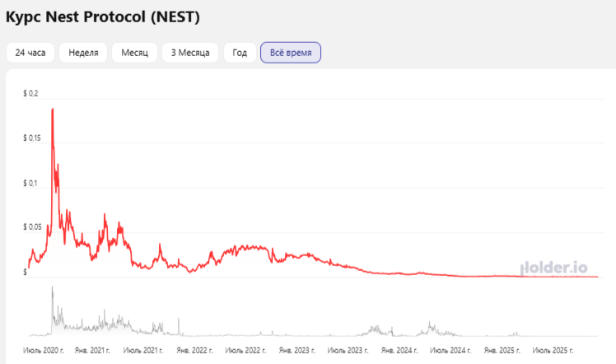Click the active "Всё время" tab
Screen dimensions: 616x364
click(x=291, y=53)
